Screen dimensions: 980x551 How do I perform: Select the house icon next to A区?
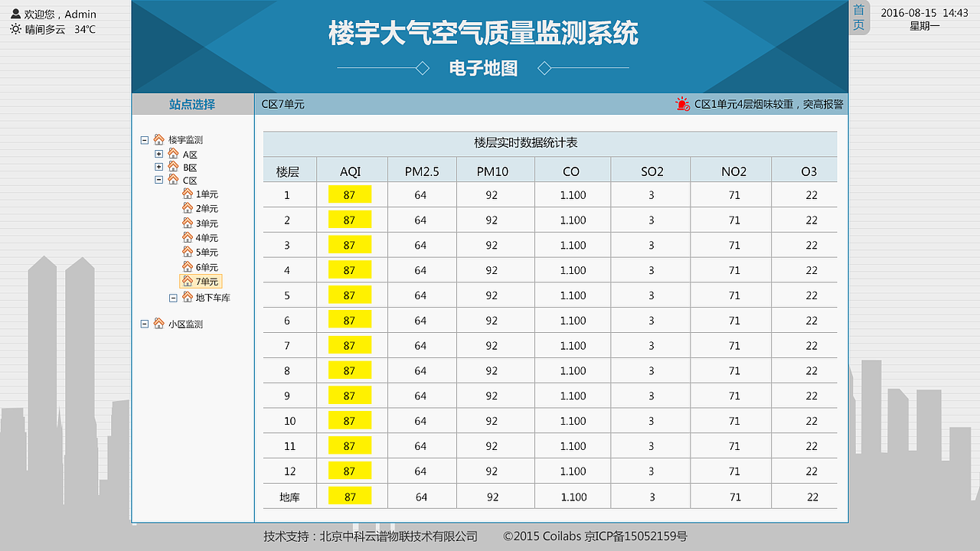pos(173,154)
